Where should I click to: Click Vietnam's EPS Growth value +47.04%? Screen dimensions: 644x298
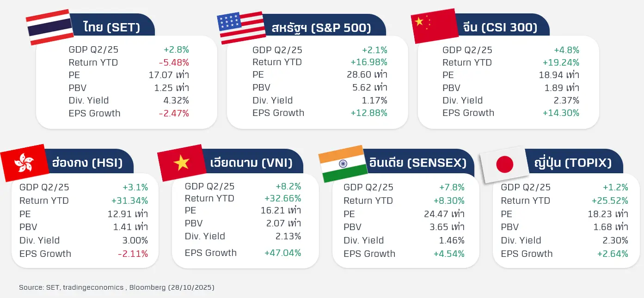click(282, 253)
